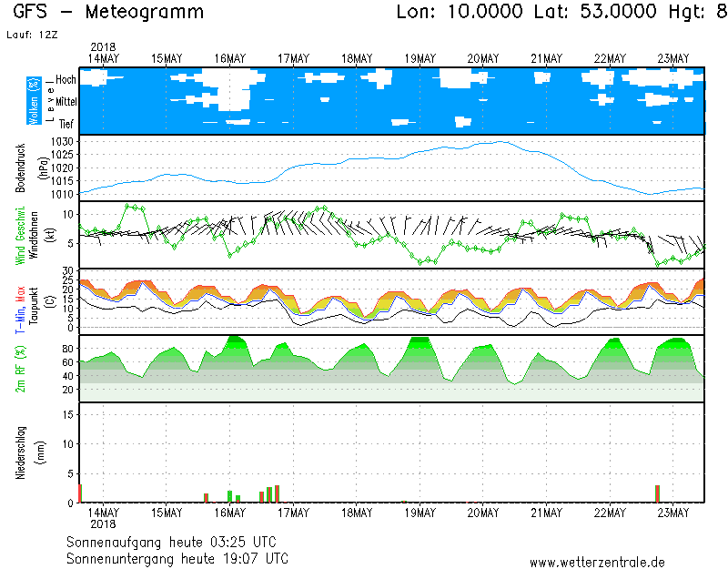728x569 pixels.
Task: Click the Tief cloud level label
Action: coord(66,122)
